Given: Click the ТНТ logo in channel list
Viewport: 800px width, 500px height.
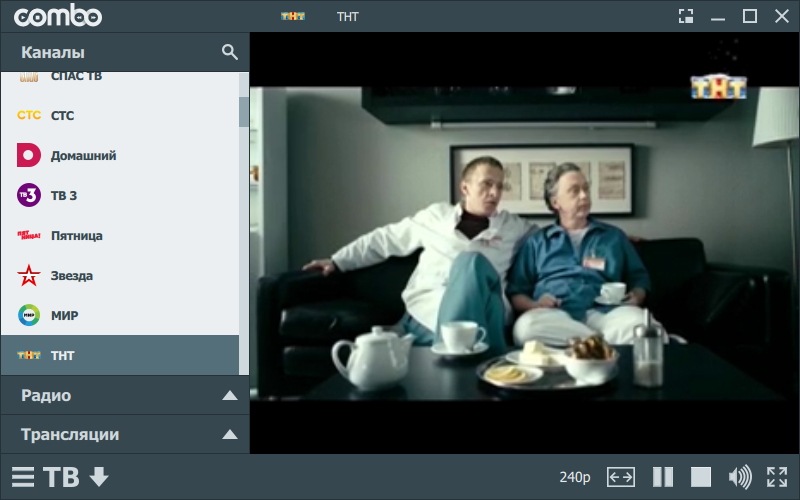Looking at the screenshot, I should tap(29, 355).
